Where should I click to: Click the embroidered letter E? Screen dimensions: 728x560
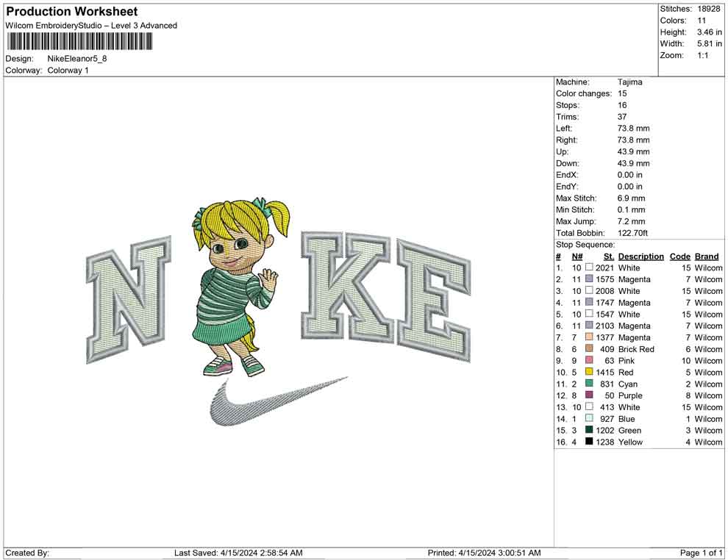point(434,301)
